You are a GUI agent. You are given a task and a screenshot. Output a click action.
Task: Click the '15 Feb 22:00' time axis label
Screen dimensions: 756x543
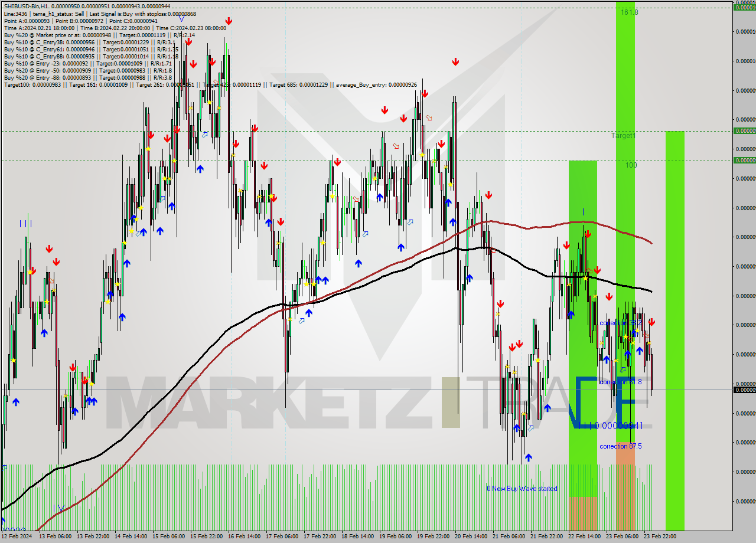pyautogui.click(x=207, y=536)
